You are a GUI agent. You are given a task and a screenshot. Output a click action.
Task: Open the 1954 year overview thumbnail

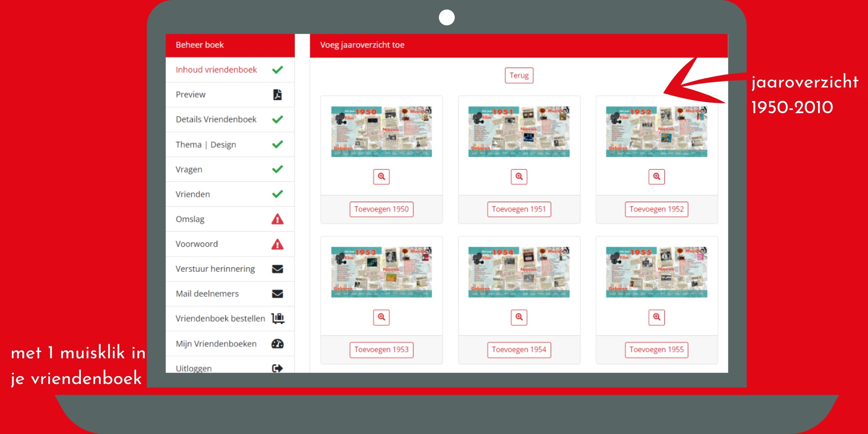tap(519, 272)
